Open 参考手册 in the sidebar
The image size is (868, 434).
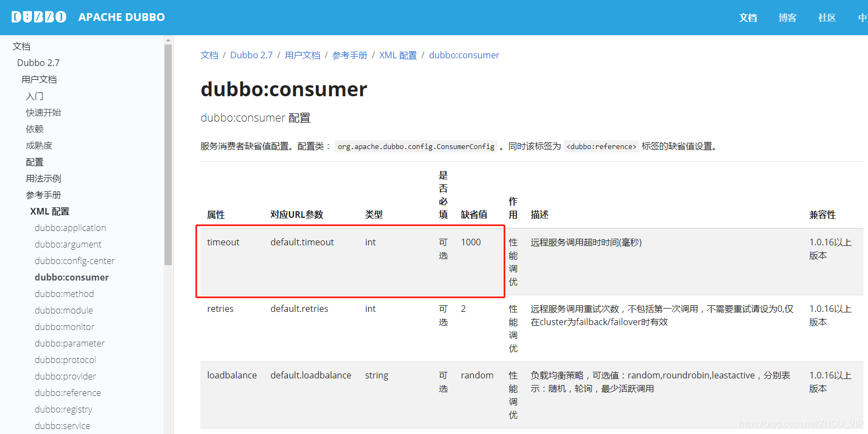click(x=43, y=195)
